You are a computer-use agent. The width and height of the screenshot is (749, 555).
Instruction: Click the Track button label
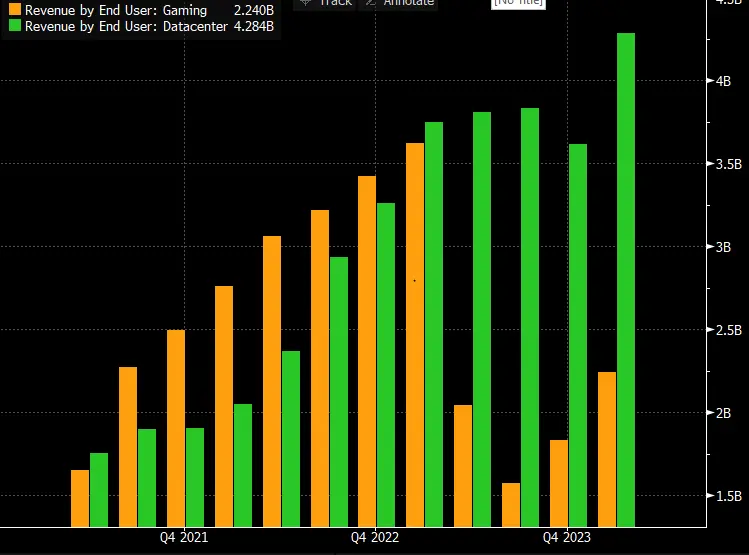click(x=335, y=3)
